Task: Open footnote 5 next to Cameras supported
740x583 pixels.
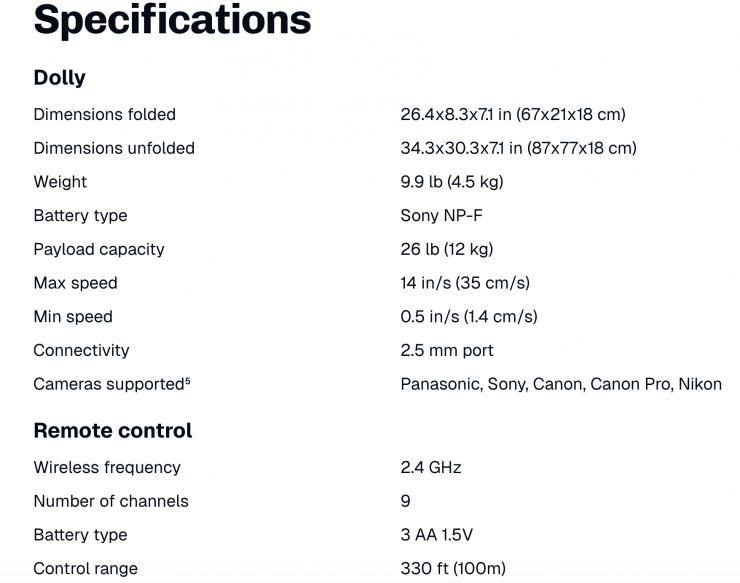Action: pos(187,379)
